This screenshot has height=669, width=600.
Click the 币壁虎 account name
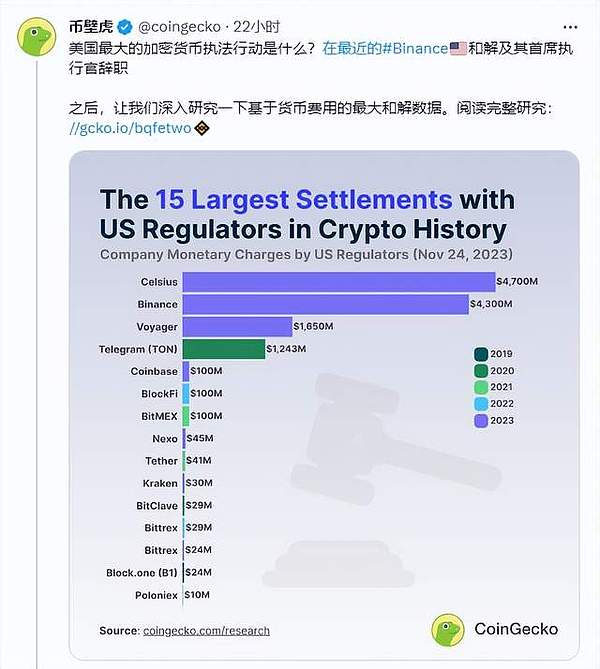pos(88,25)
